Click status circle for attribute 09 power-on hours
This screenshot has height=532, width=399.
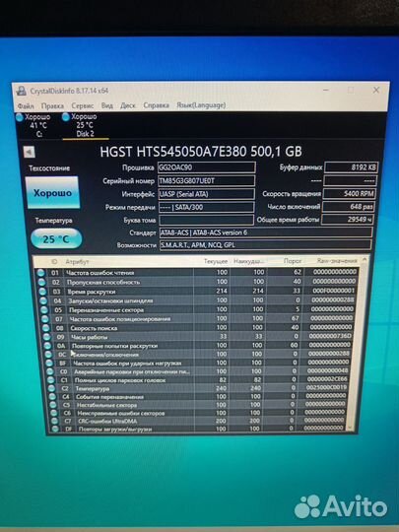(x=47, y=337)
